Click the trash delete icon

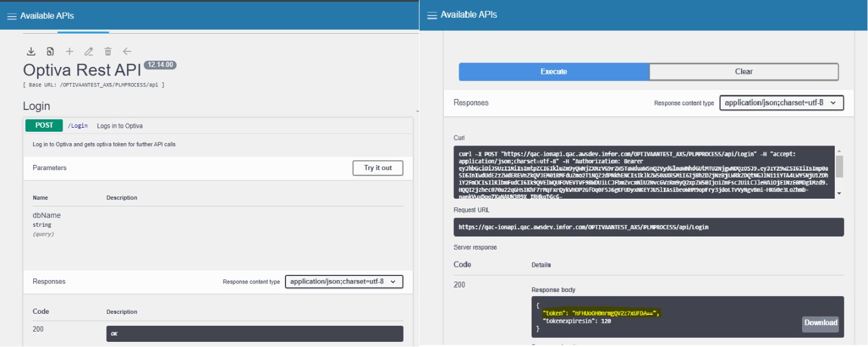click(x=108, y=52)
